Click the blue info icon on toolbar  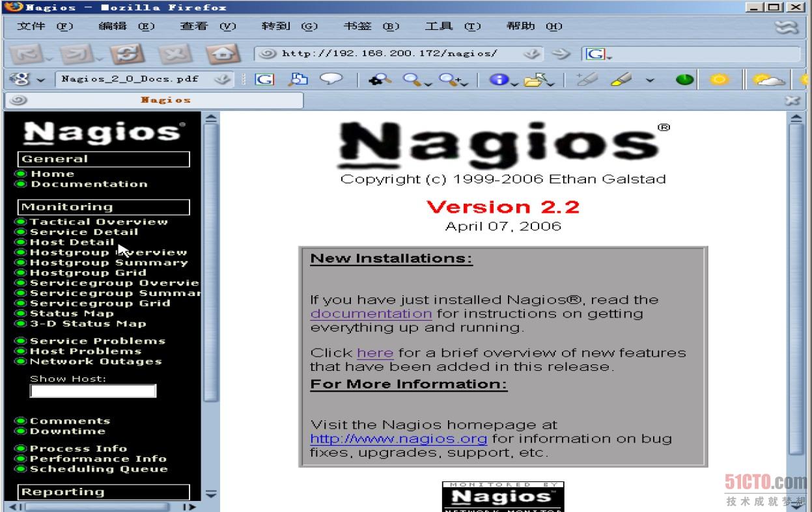(498, 79)
